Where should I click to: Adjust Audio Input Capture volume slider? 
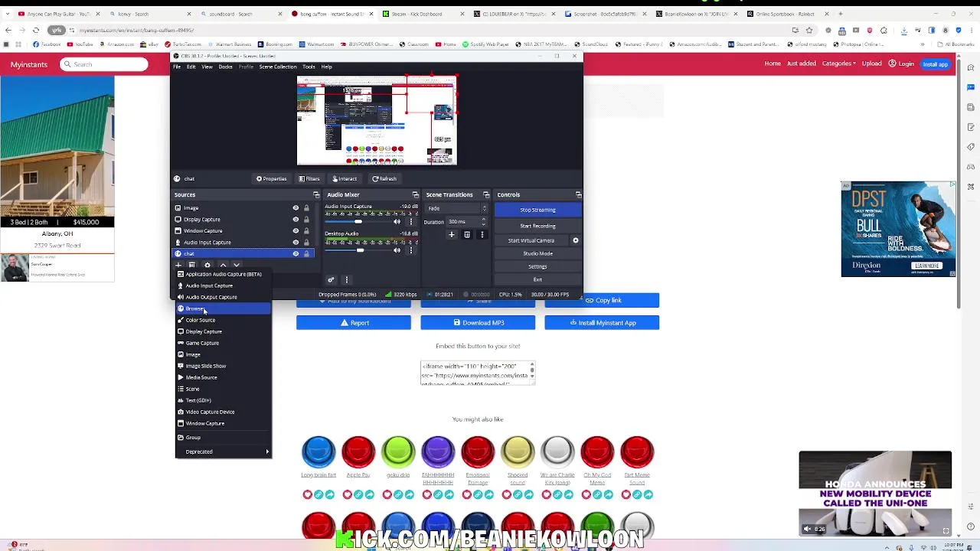pos(359,221)
